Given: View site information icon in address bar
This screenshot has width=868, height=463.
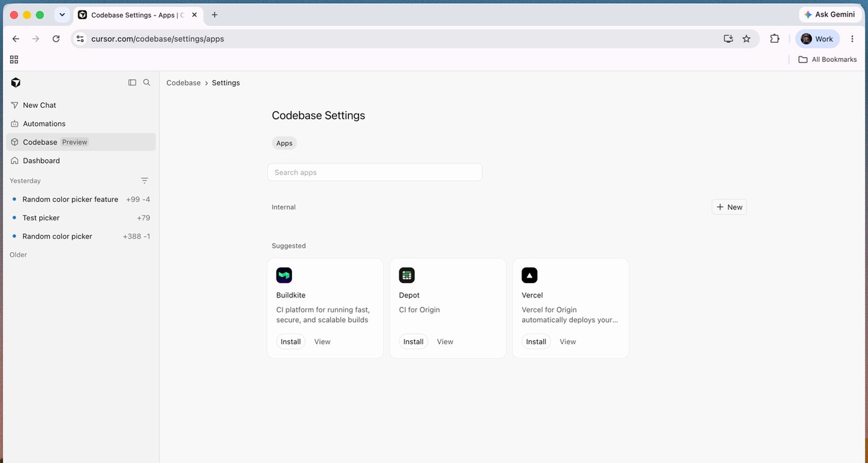Looking at the screenshot, I should tap(80, 38).
